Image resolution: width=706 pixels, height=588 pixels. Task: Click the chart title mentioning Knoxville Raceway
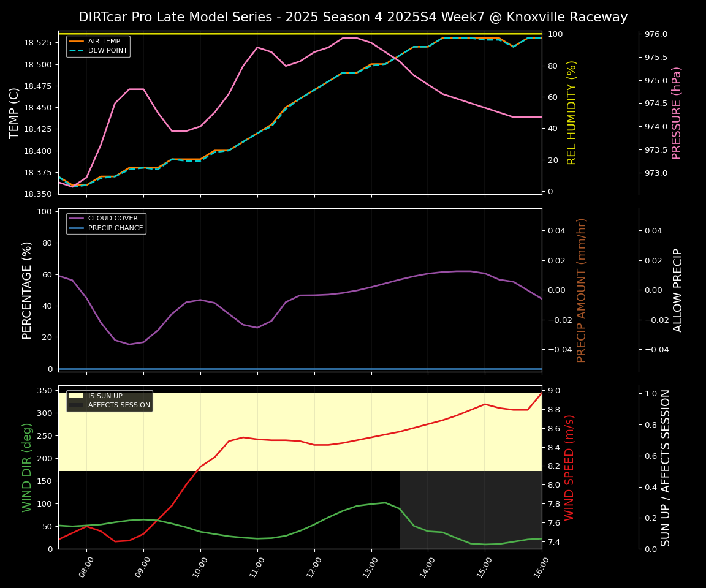(x=353, y=17)
